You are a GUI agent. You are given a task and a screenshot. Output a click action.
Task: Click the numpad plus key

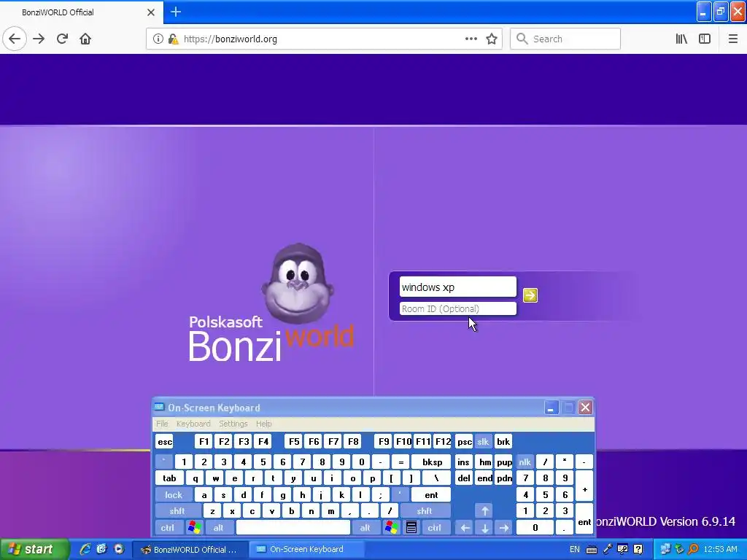pyautogui.click(x=584, y=486)
